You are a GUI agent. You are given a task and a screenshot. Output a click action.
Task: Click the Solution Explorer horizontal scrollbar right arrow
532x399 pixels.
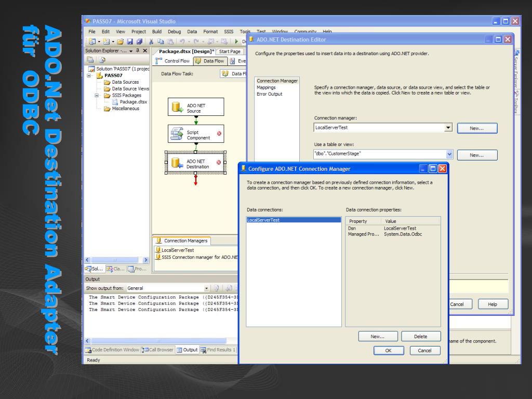tap(145, 260)
